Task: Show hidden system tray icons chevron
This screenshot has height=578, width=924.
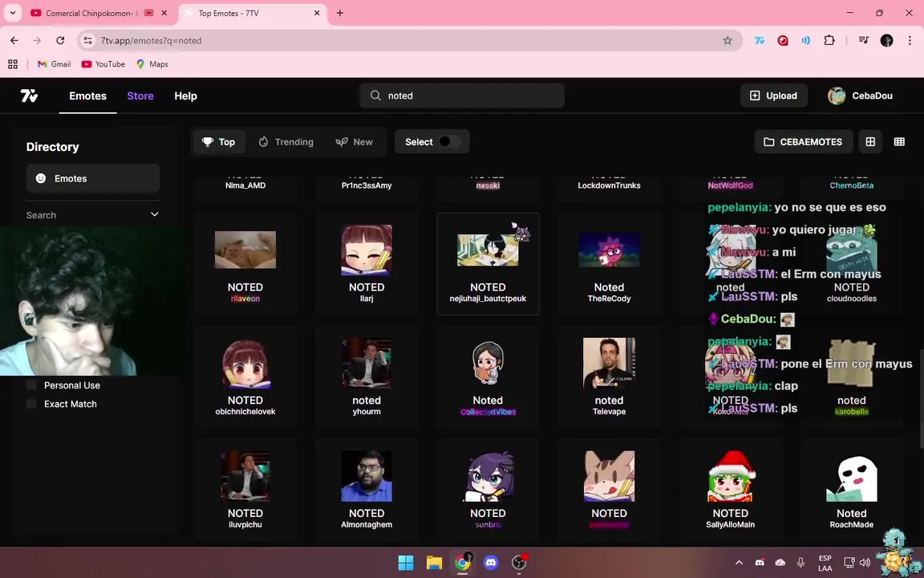Action: (x=739, y=563)
